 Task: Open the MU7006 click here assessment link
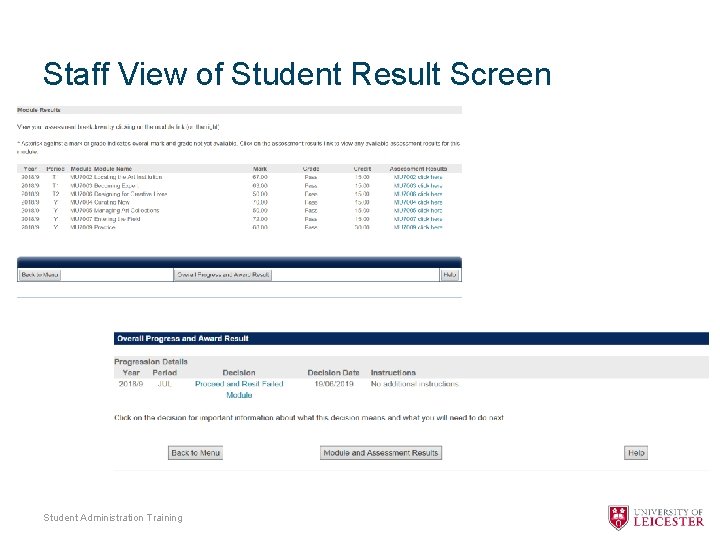click(418, 194)
